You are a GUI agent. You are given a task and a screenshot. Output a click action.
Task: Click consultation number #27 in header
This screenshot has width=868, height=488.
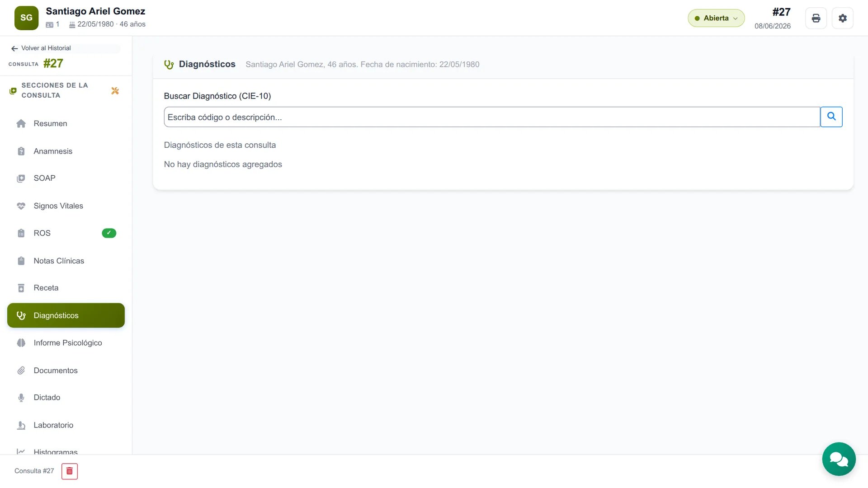point(781,12)
